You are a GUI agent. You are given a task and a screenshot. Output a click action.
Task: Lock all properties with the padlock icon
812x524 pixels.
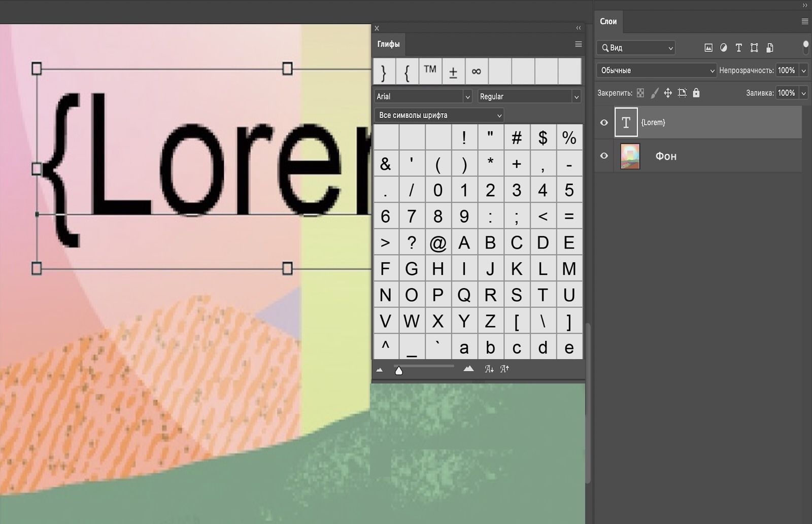696,93
